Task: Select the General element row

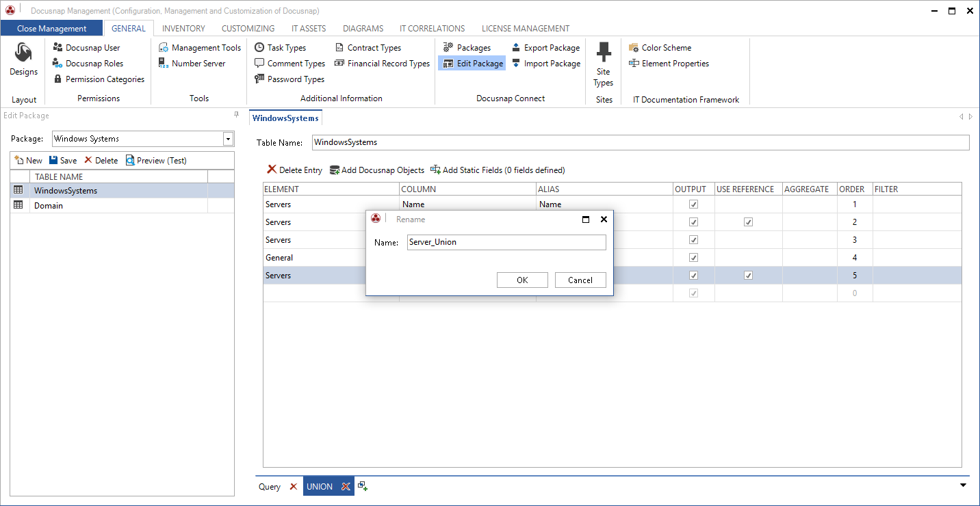Action: click(612, 258)
